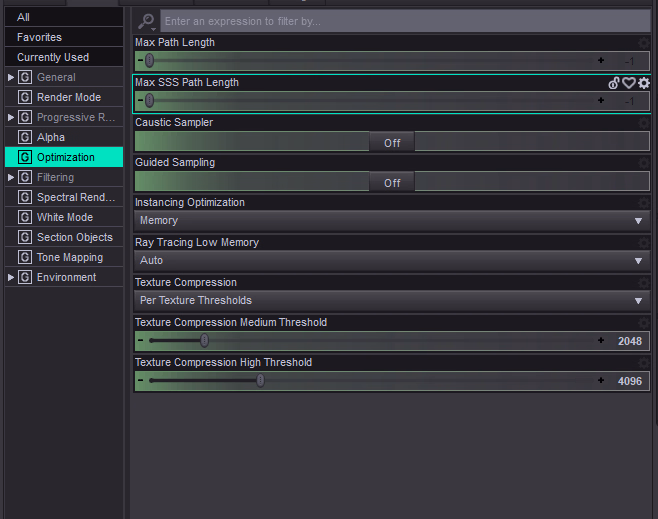The height and width of the screenshot is (519, 658).
Task: Increase Texture Compression High Threshold with plus
Action: (601, 380)
